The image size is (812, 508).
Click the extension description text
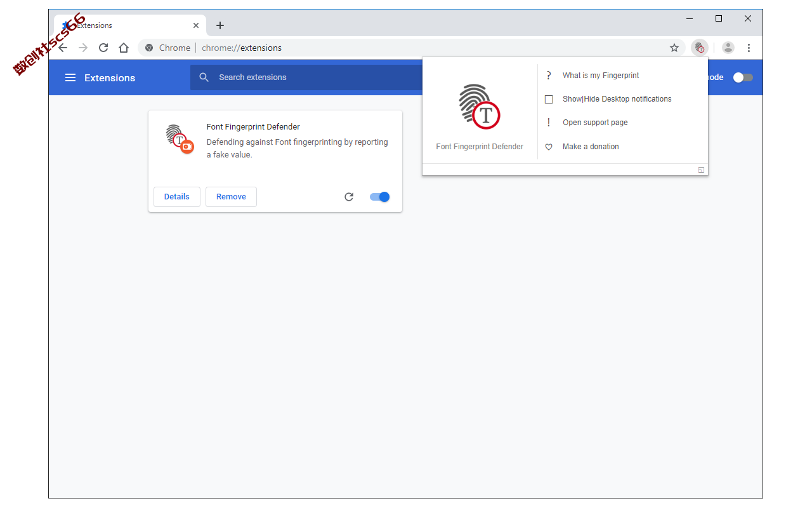pyautogui.click(x=298, y=149)
